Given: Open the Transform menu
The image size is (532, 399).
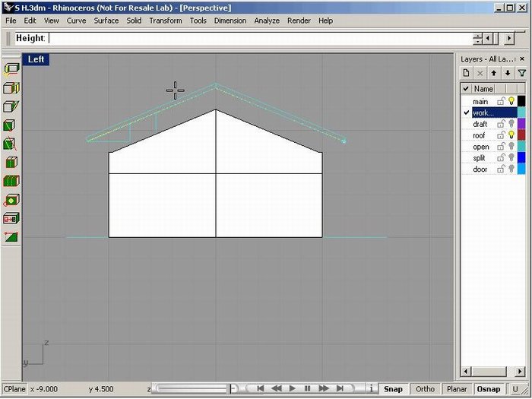Looking at the screenshot, I should (165, 21).
